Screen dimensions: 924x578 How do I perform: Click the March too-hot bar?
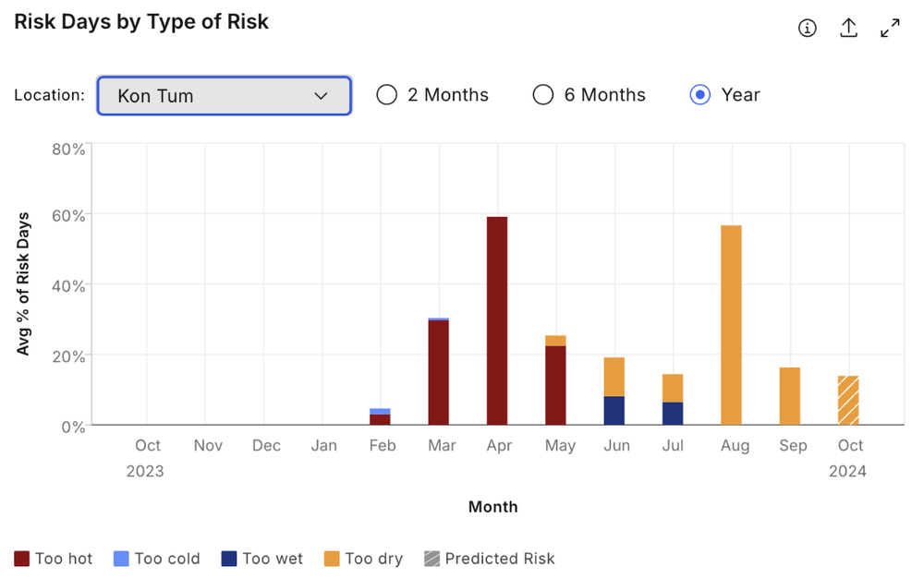[438, 373]
